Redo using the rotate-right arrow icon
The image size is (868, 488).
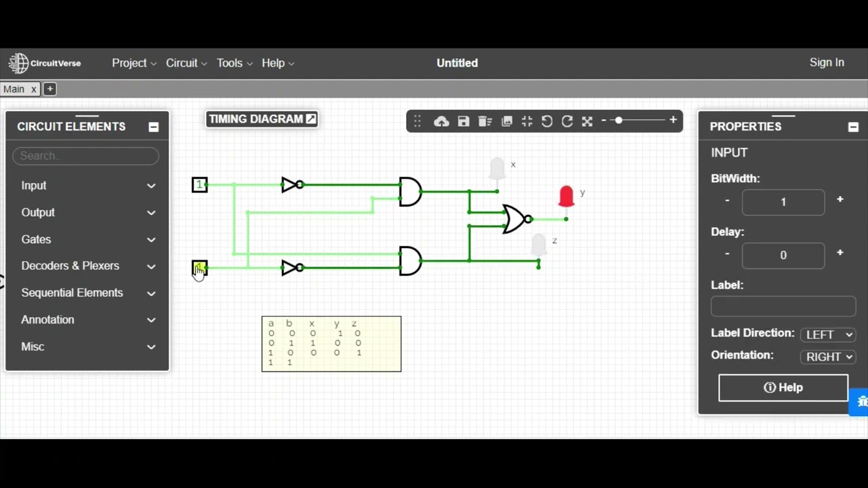[x=567, y=121]
